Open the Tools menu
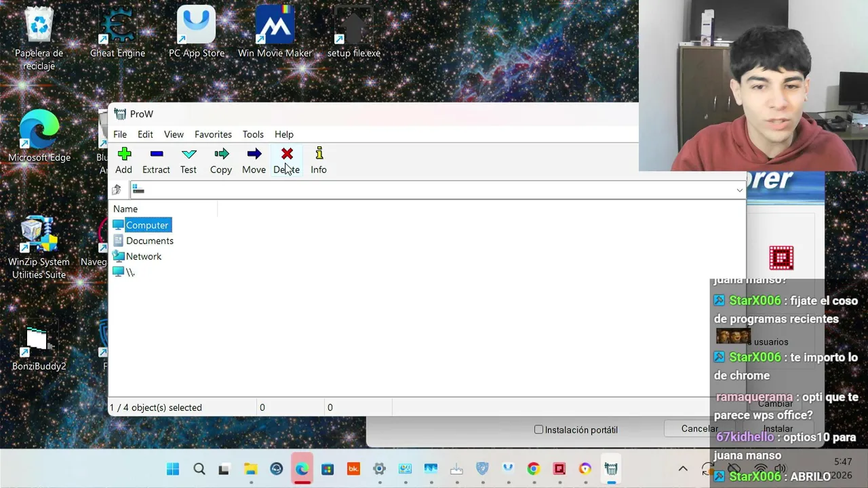The width and height of the screenshot is (868, 488). 253,134
